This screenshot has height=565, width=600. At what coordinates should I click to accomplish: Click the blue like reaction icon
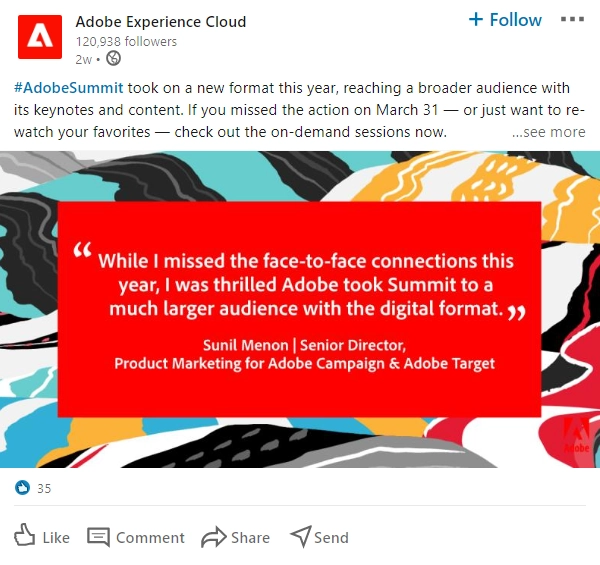(x=22, y=488)
